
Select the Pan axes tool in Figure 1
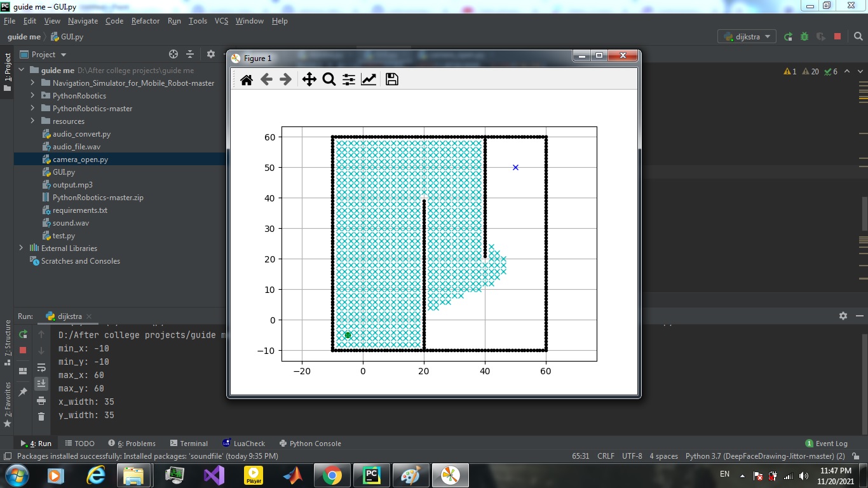[x=309, y=79]
